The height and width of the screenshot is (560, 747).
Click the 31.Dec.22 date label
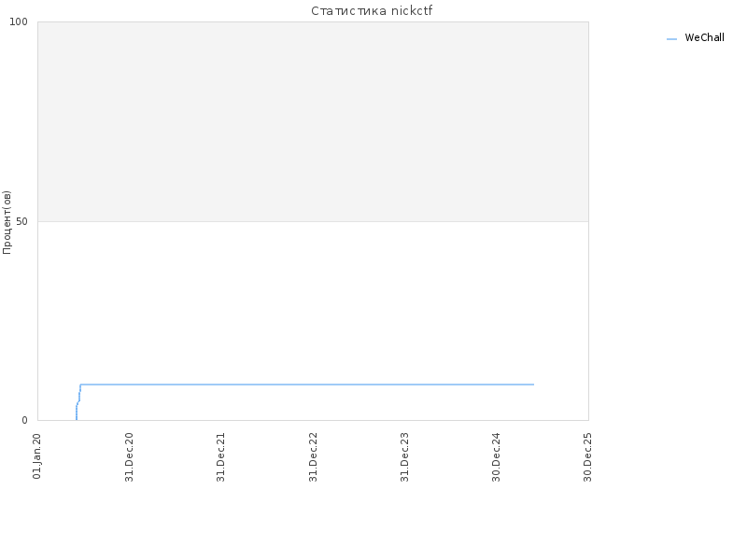tap(313, 457)
